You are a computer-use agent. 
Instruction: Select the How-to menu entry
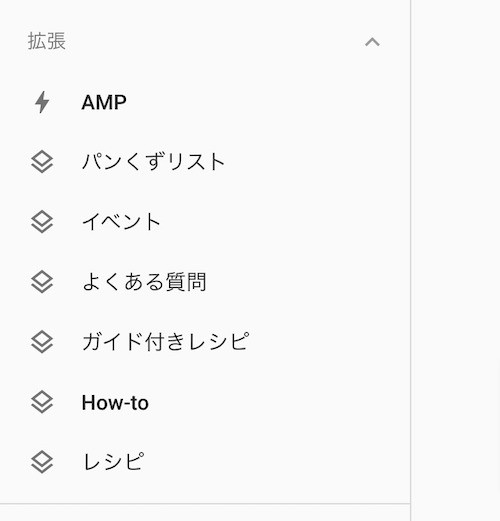205,402
